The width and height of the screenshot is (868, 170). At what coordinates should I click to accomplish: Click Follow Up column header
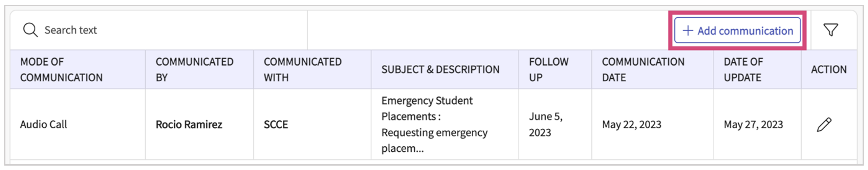click(548, 69)
